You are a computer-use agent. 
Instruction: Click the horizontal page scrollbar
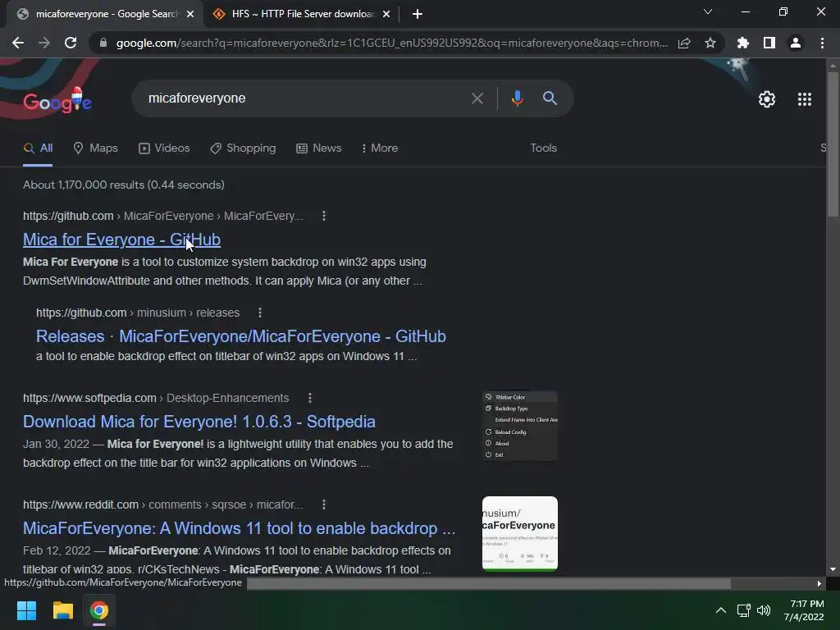tap(489, 583)
